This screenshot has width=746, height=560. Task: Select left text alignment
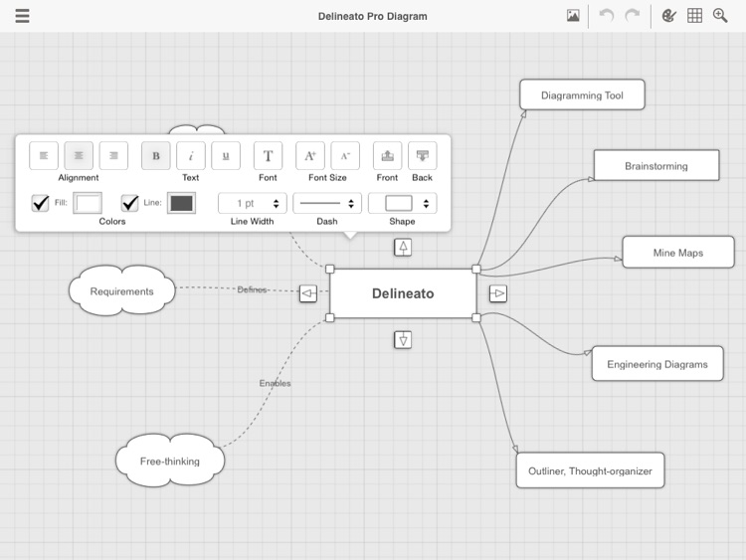(x=44, y=155)
